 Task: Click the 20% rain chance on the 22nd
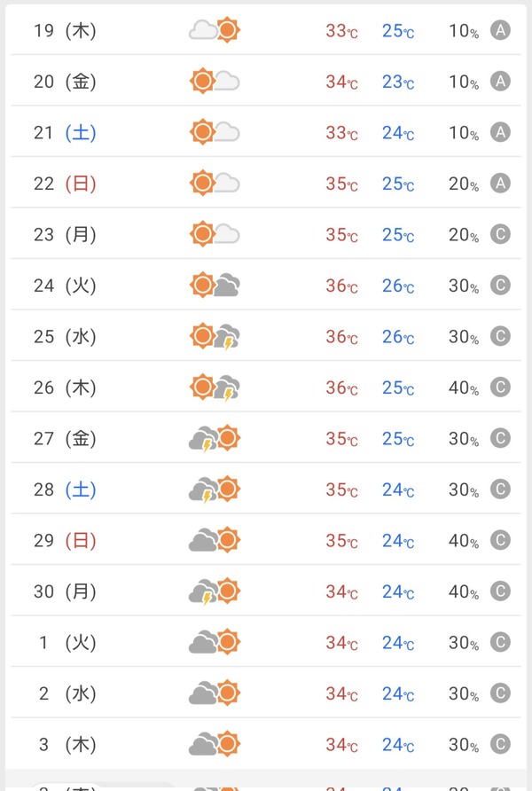pos(464,184)
